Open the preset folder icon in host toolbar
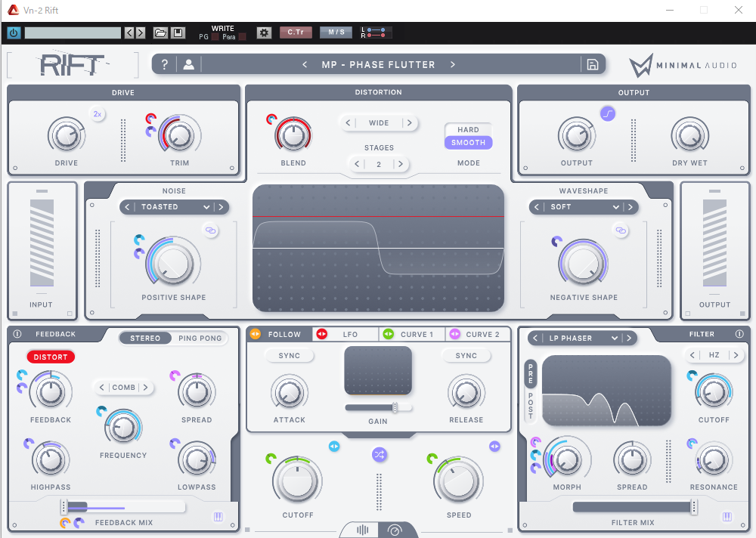Screen dimensions: 756x538 click(160, 32)
